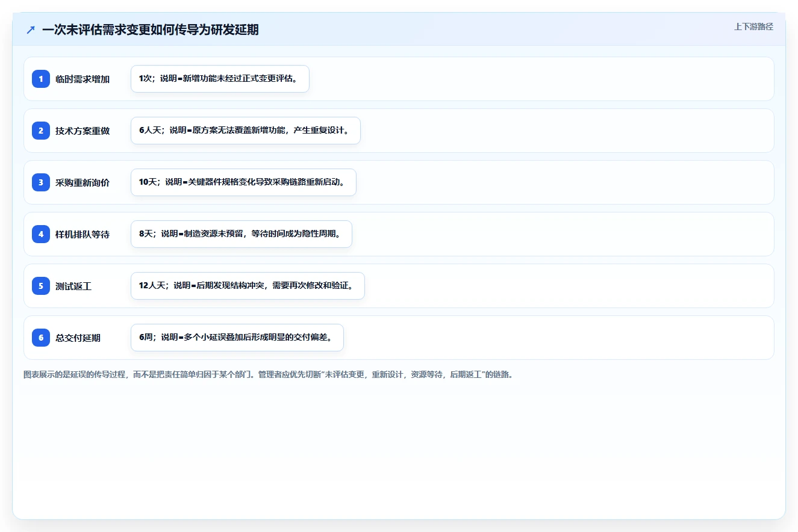Image resolution: width=798 pixels, height=532 pixels.
Task: Click the 上下游路径 label in the header
Action: (753, 27)
